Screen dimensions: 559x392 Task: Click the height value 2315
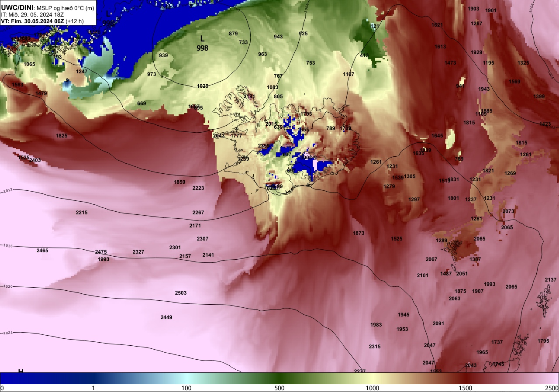(375, 347)
